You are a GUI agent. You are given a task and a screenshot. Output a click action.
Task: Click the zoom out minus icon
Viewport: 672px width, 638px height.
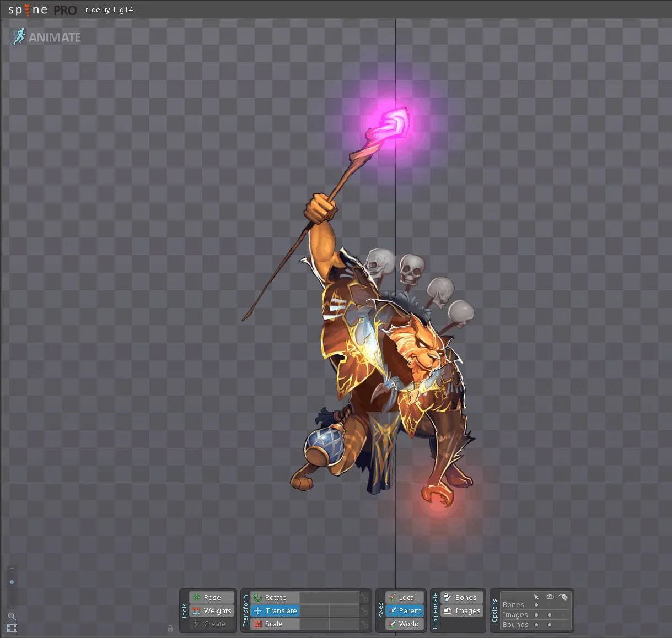12,607
